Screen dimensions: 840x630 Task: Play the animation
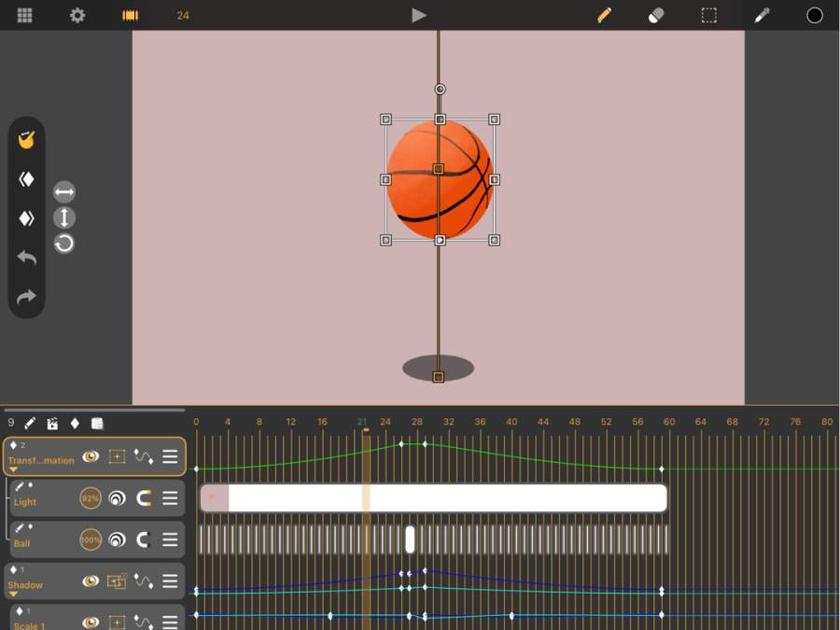pos(419,15)
